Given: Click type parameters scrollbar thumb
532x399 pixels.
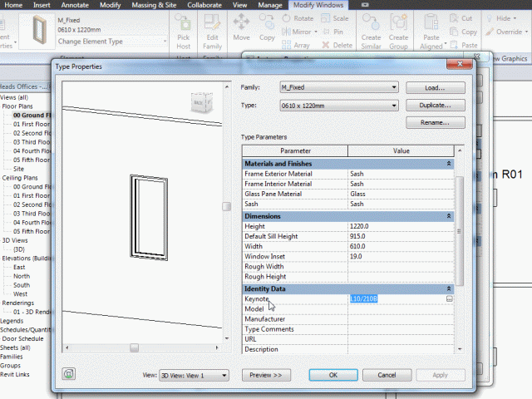Looking at the screenshot, I should 460,231.
